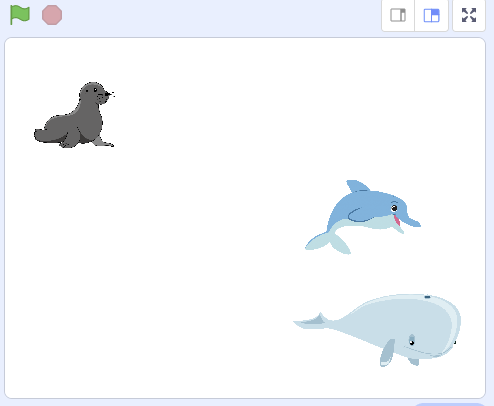Switch to small stage layout
Image resolution: width=494 pixels, height=406 pixels.
pyautogui.click(x=398, y=15)
